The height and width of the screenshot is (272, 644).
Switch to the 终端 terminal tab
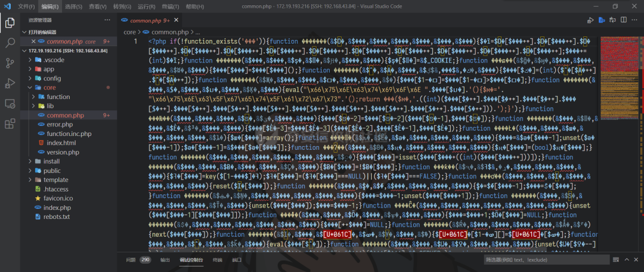tap(217, 260)
